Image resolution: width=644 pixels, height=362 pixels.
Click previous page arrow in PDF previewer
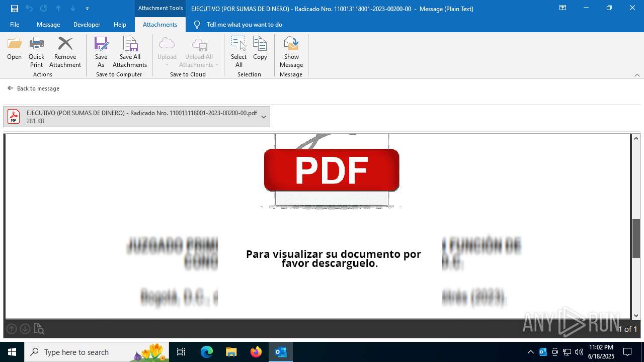pos(12,329)
